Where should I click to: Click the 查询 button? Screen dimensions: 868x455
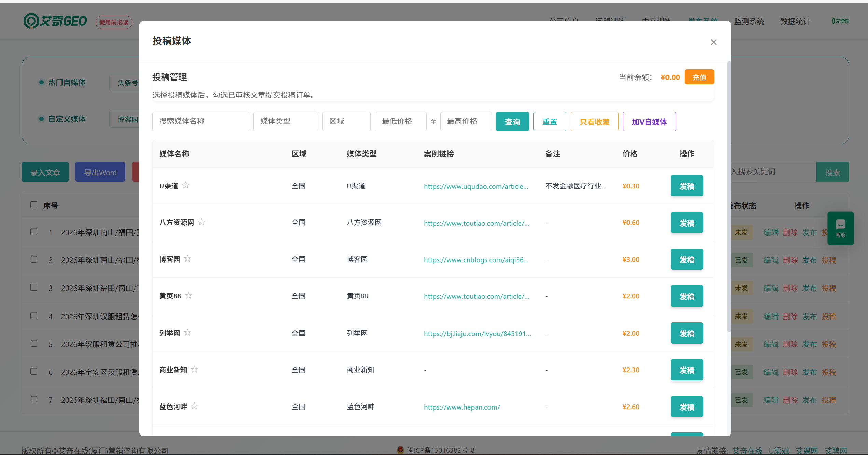pos(512,122)
